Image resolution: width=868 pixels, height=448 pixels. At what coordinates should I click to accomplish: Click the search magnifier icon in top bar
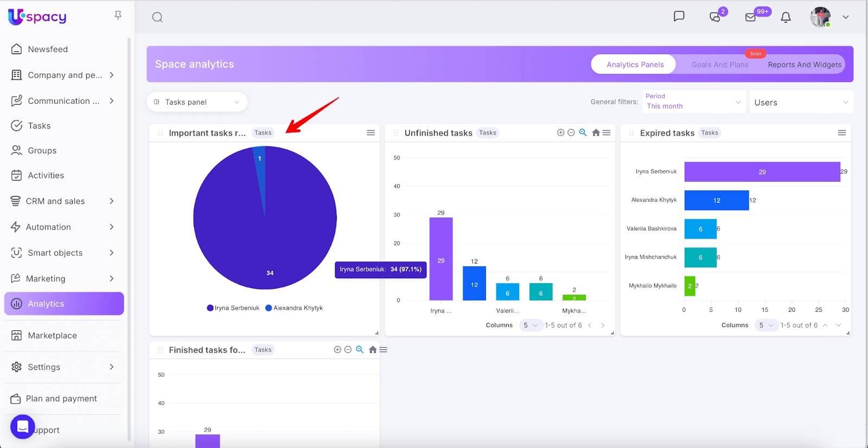(x=157, y=17)
